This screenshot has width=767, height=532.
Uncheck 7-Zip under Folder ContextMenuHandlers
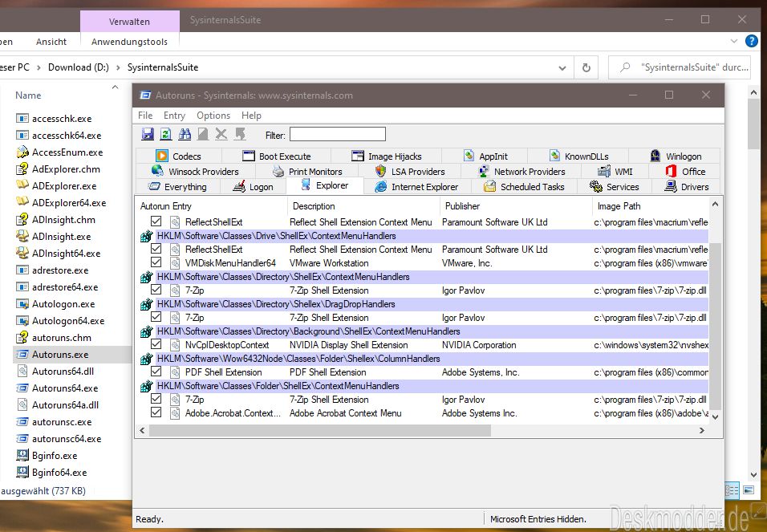[156, 399]
